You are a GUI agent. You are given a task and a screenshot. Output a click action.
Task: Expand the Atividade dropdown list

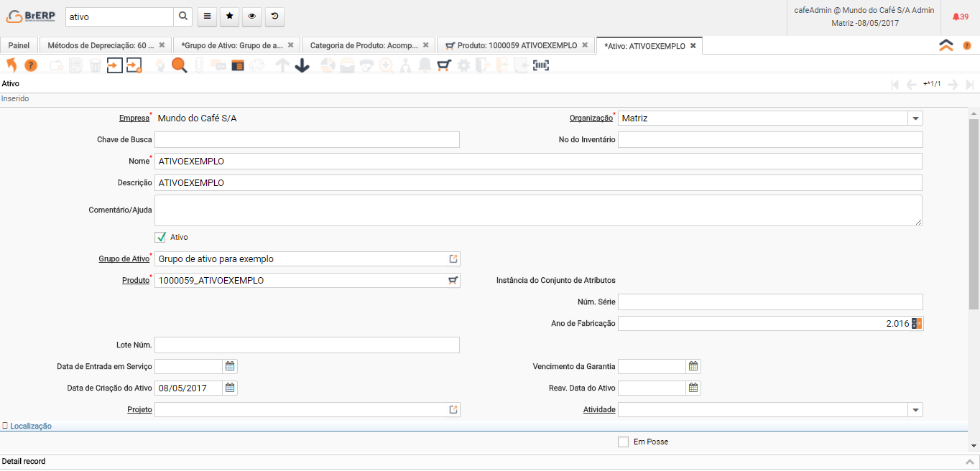coord(915,410)
